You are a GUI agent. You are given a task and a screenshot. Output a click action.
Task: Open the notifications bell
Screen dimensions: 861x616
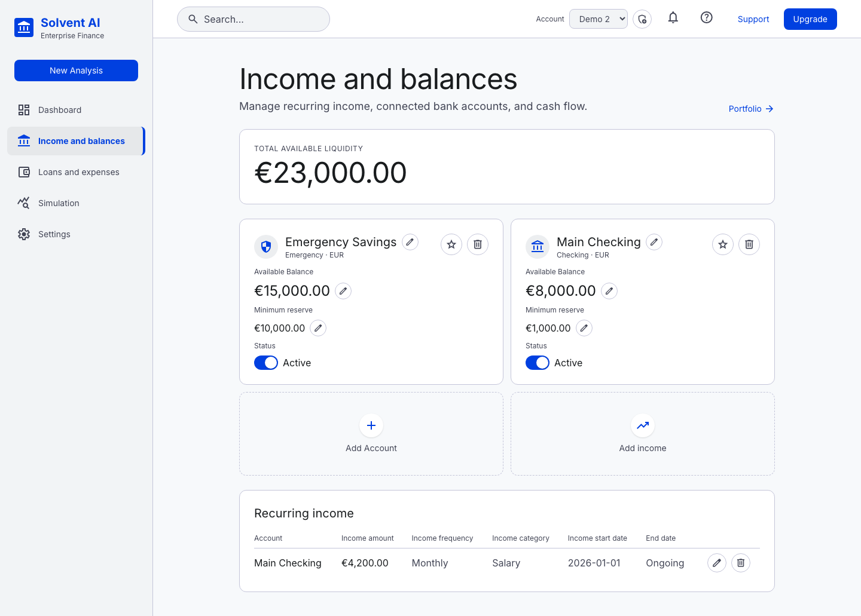click(673, 18)
